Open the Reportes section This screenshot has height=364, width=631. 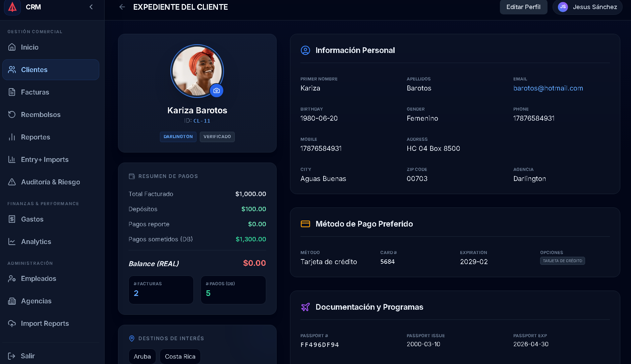coord(51,137)
